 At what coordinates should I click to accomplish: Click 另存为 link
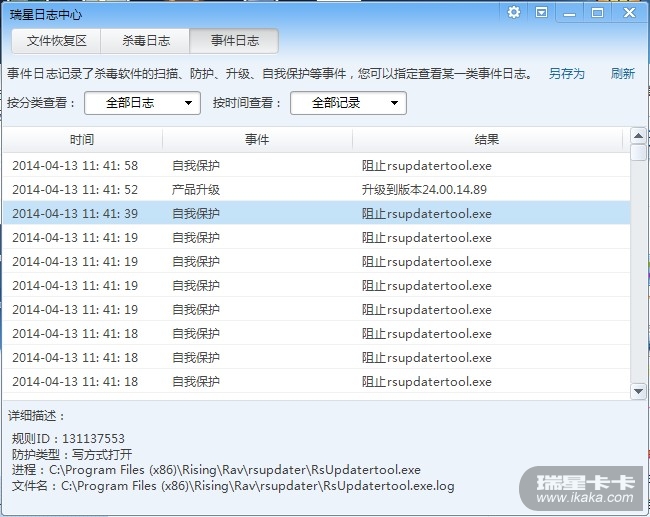(x=566, y=74)
